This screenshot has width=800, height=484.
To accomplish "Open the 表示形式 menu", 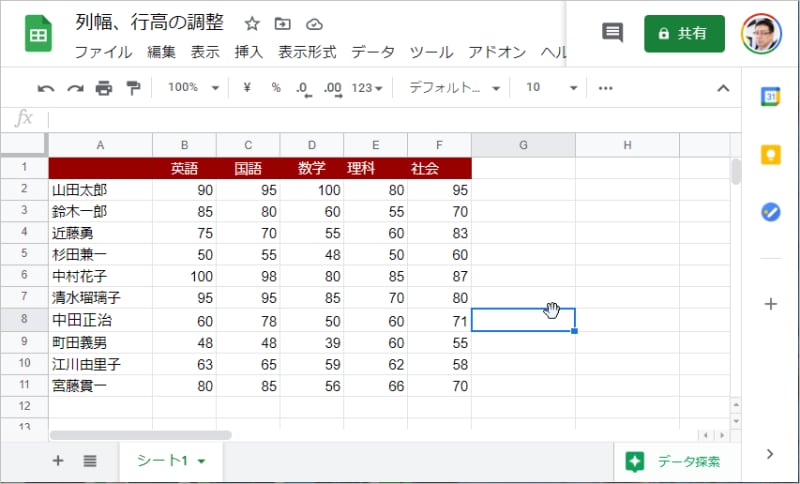I will [307, 52].
